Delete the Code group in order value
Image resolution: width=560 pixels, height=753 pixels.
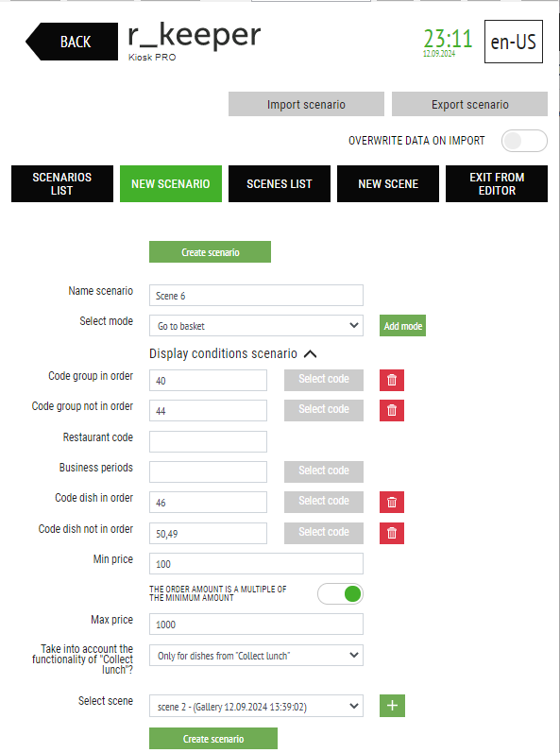tap(392, 380)
